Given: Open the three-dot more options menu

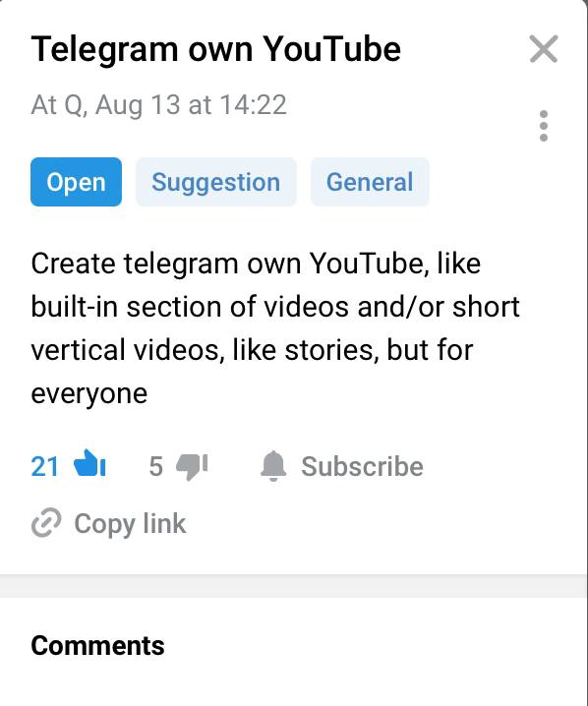Looking at the screenshot, I should click(x=544, y=126).
